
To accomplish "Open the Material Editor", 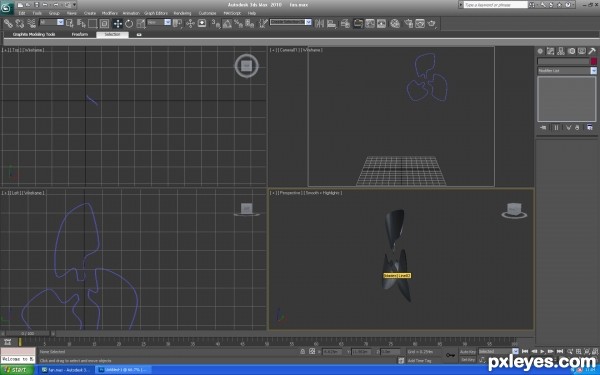I will click(x=395, y=24).
